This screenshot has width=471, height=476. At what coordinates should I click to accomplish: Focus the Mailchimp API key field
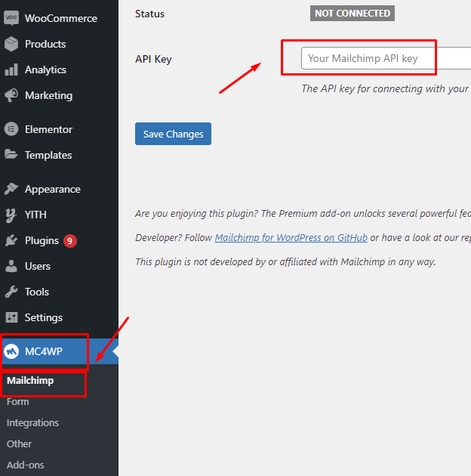coord(386,58)
